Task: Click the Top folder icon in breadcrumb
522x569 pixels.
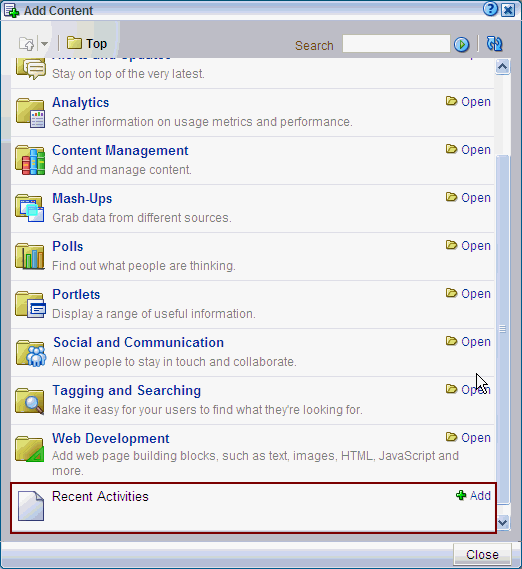Action: pyautogui.click(x=74, y=43)
